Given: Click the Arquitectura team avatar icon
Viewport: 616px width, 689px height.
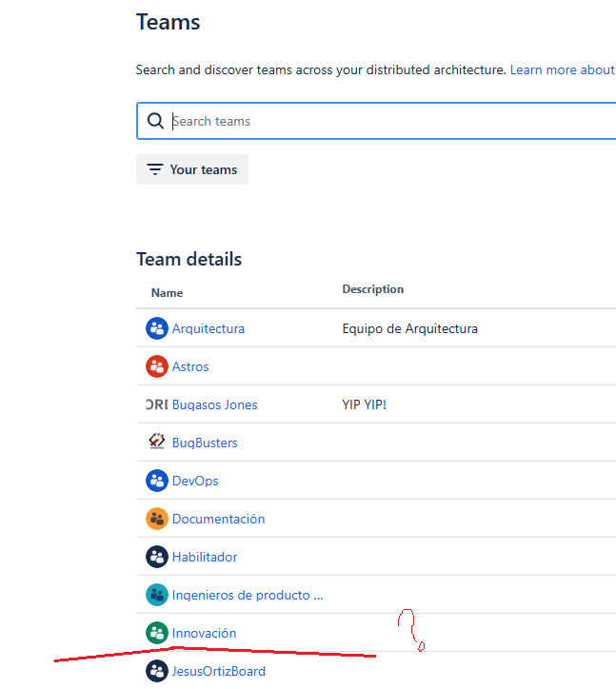Looking at the screenshot, I should point(156,328).
